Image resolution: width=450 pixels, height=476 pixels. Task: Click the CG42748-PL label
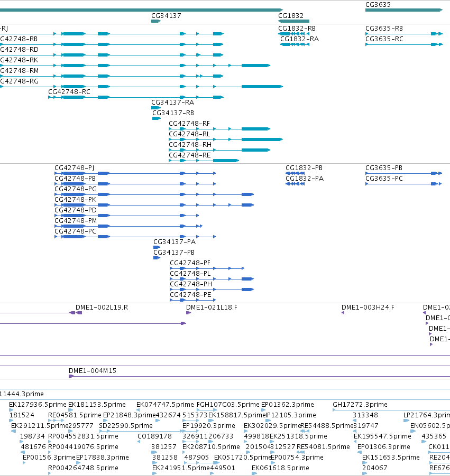(190, 274)
